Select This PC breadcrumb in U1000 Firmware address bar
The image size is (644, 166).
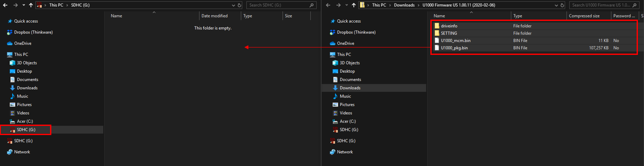click(x=379, y=5)
